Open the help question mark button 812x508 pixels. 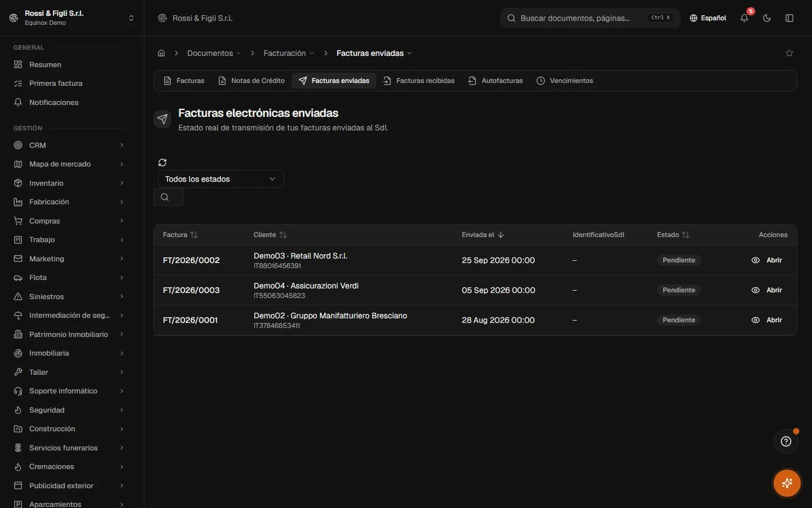(x=786, y=441)
